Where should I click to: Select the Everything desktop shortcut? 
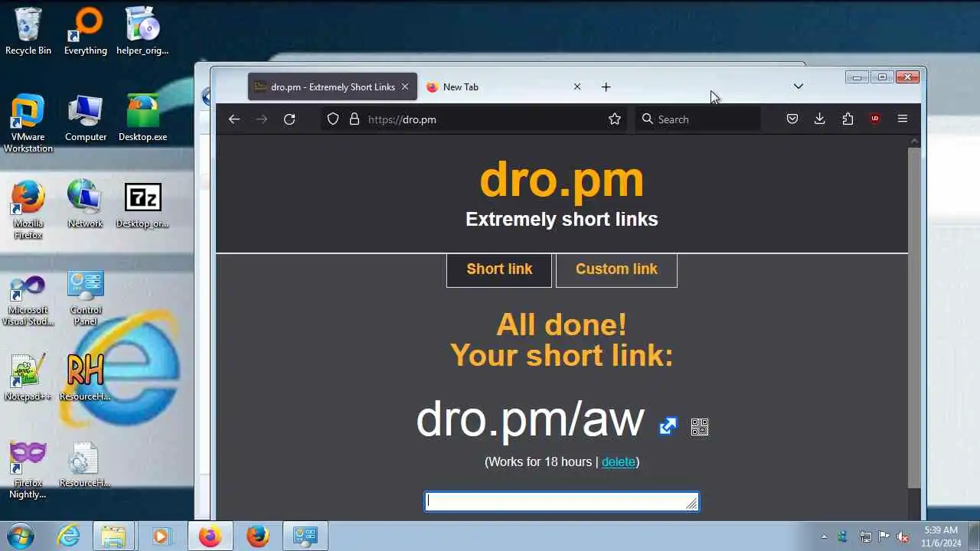[86, 31]
